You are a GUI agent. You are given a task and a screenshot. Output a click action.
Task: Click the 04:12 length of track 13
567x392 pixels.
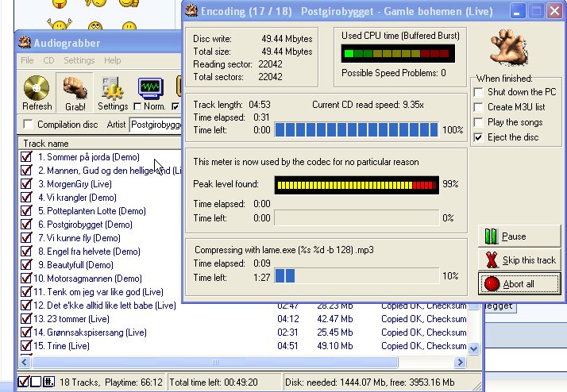click(x=288, y=319)
